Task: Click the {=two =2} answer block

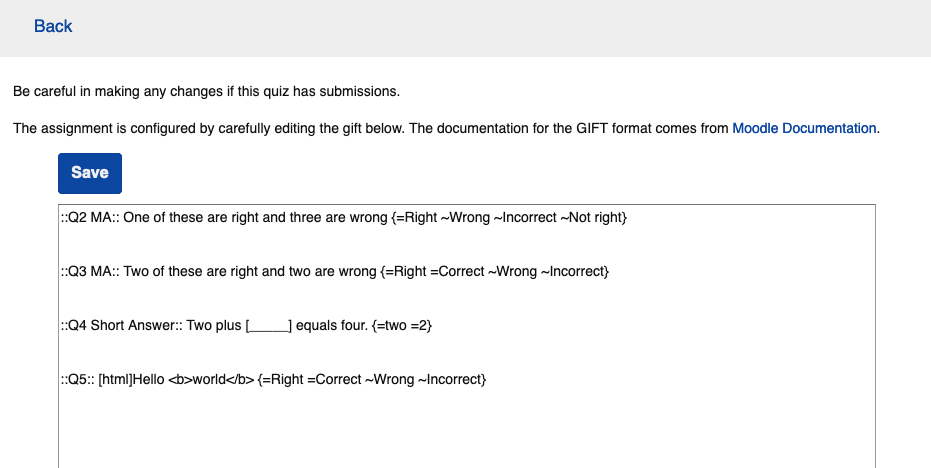Action: (401, 326)
